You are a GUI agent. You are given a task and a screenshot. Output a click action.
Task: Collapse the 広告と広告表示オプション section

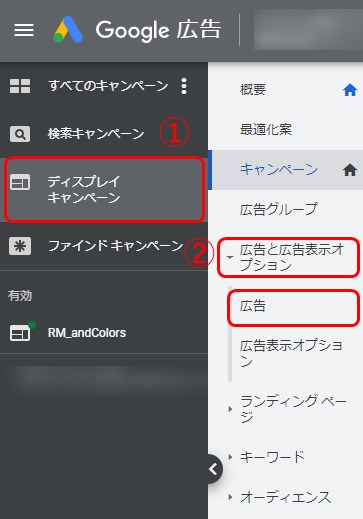230,257
